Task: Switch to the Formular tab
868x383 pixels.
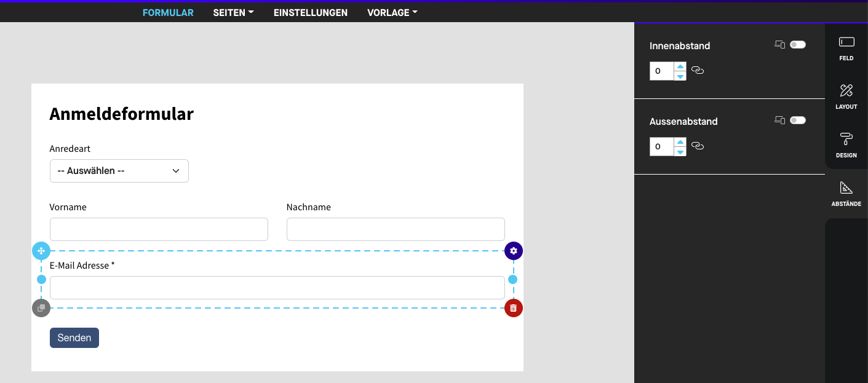Action: [x=168, y=12]
